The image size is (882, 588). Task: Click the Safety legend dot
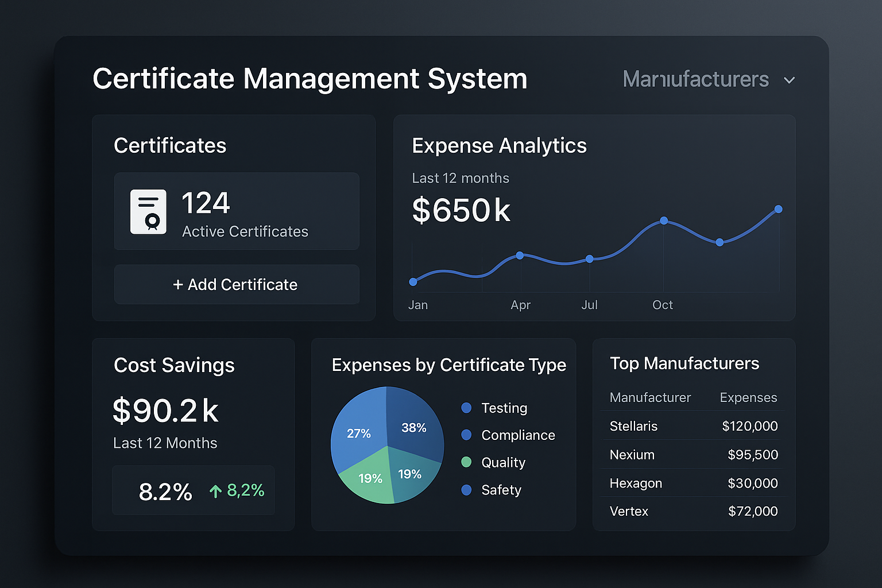(x=466, y=490)
